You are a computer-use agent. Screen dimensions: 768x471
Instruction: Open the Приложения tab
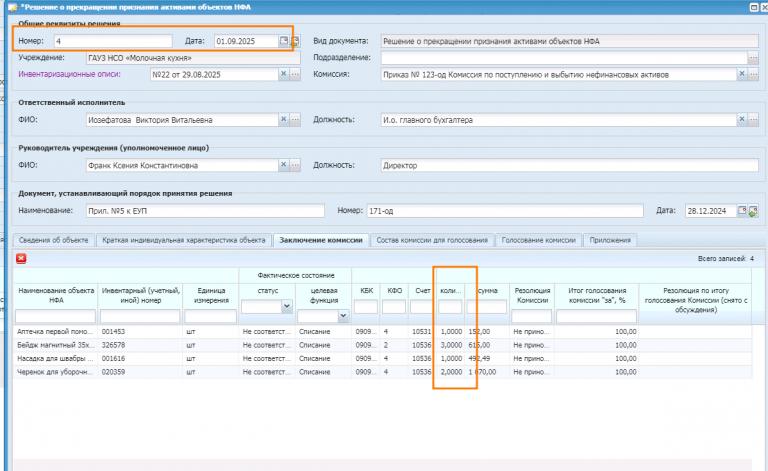[610, 240]
